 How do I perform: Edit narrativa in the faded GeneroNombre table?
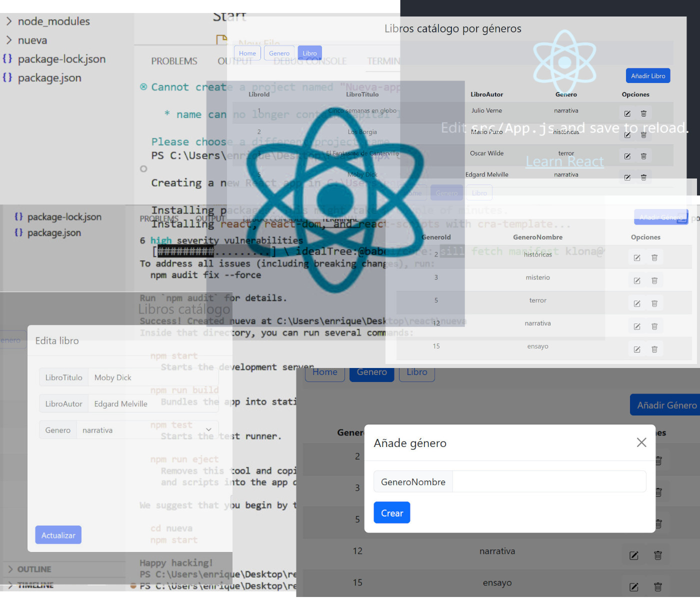click(637, 326)
